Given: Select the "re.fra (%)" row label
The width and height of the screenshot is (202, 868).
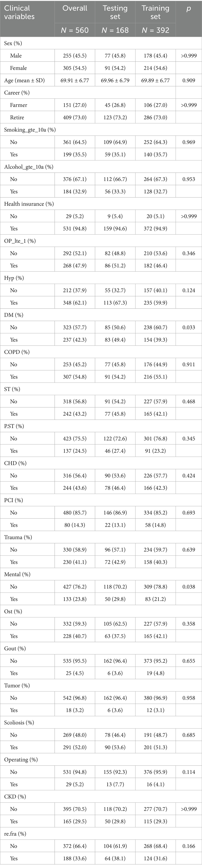Looking at the screenshot, I should 15,834.
